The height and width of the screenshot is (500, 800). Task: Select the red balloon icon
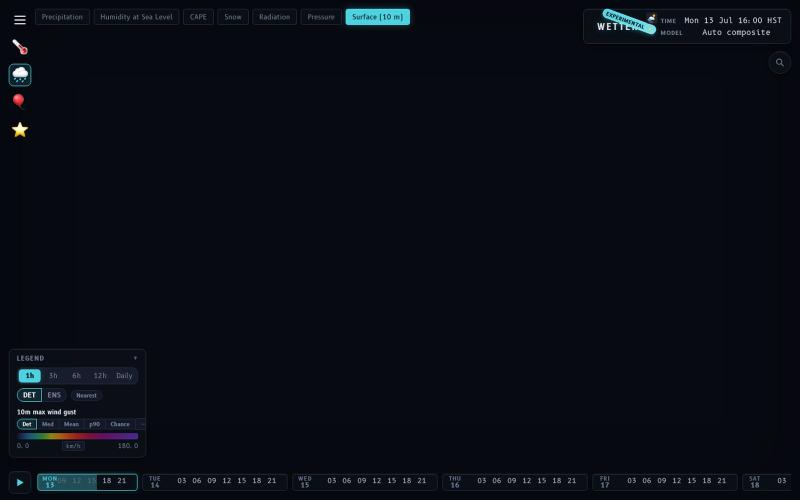click(x=19, y=101)
